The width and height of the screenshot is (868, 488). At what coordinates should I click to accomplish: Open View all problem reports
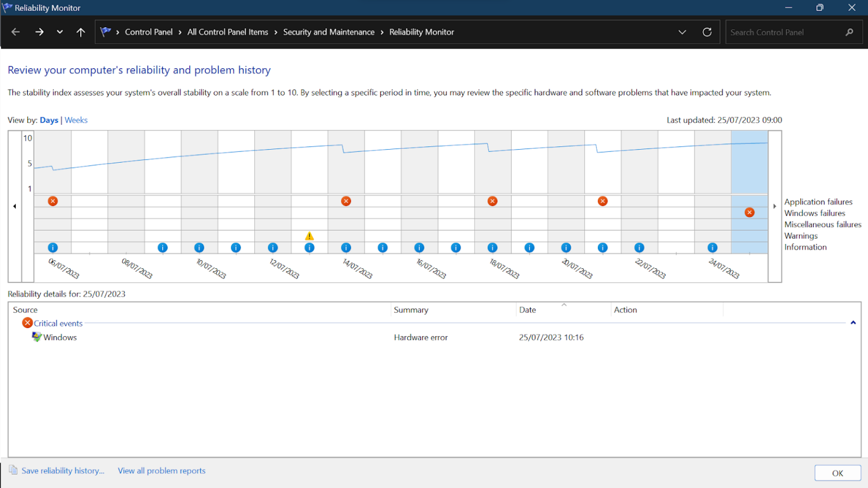[162, 470]
